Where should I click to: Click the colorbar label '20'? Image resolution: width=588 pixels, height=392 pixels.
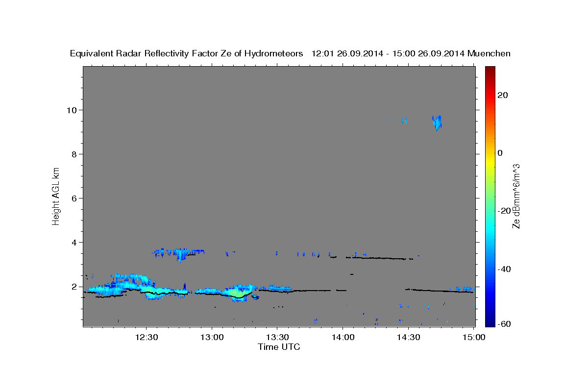(503, 95)
